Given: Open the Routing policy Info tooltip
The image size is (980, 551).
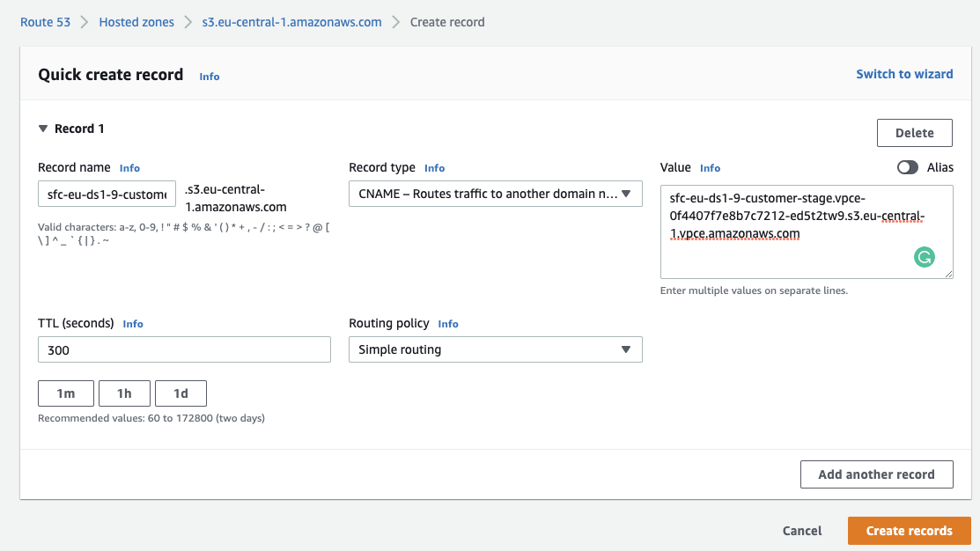Looking at the screenshot, I should pos(448,323).
